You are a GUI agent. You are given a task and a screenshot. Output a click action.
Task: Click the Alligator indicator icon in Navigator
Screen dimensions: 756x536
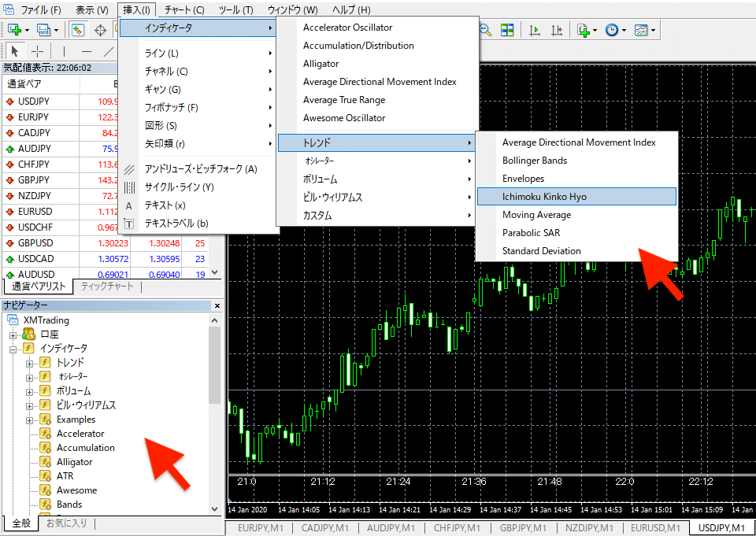click(x=46, y=462)
